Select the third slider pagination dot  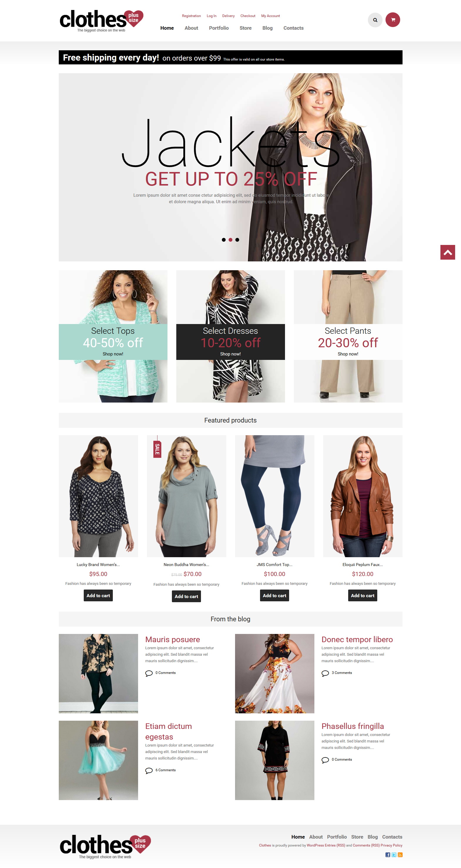[237, 240]
